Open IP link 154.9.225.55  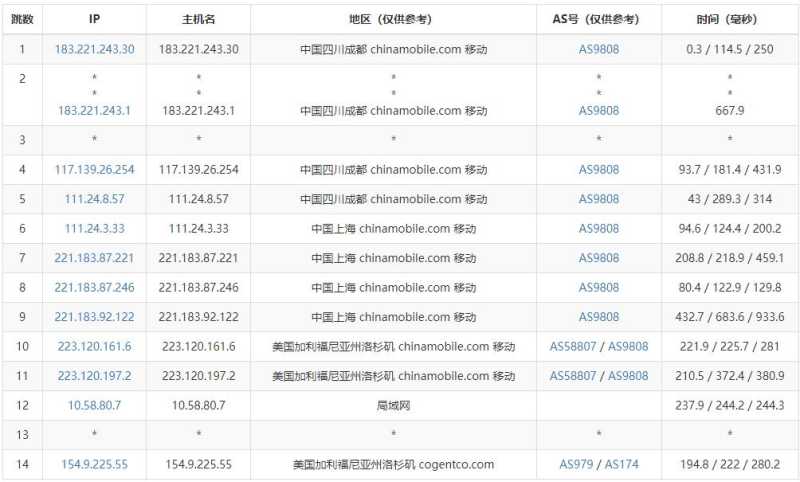pos(94,464)
